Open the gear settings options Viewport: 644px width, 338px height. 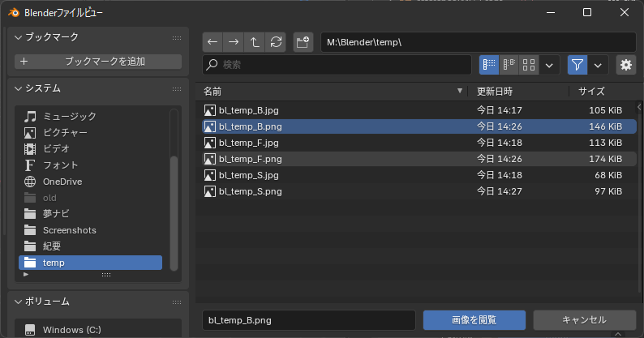(625, 65)
